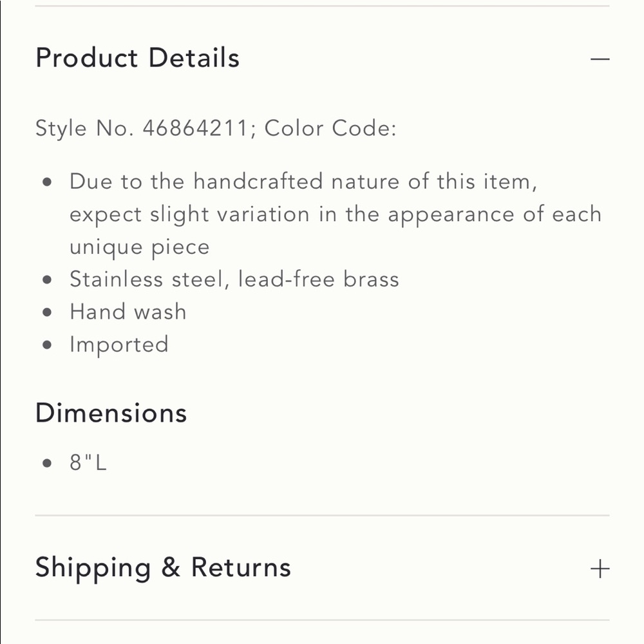Select the 'unique piece' text
Screen dimensions: 644x644
[x=140, y=247]
